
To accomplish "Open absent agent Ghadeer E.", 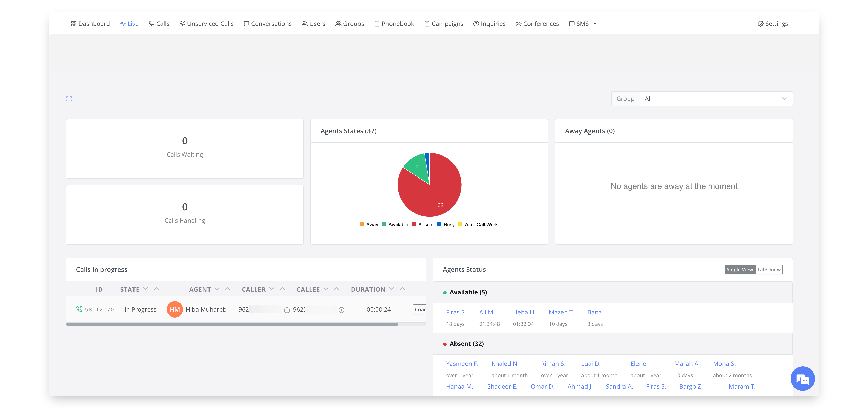I will tap(502, 386).
